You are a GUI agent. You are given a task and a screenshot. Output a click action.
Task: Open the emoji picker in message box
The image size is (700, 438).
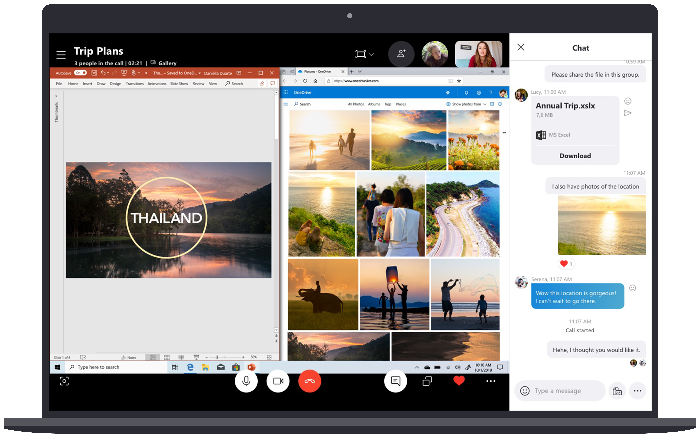point(525,391)
